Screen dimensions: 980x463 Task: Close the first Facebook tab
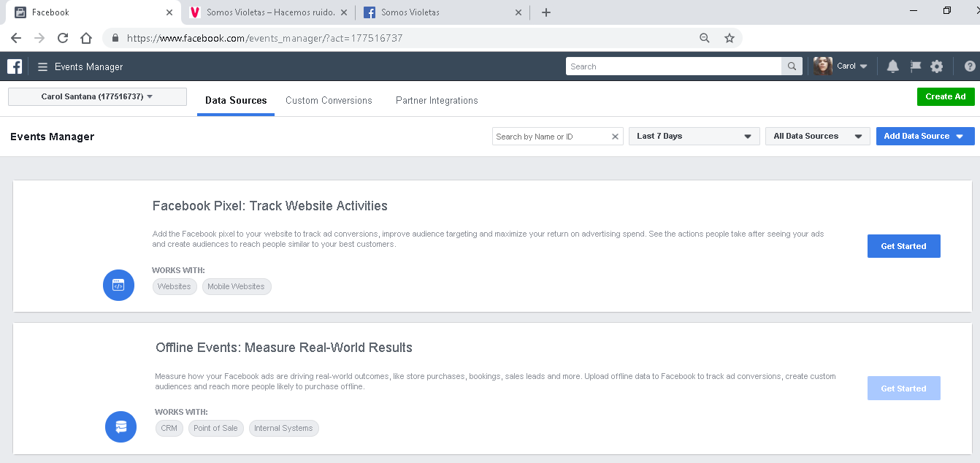coord(169,12)
